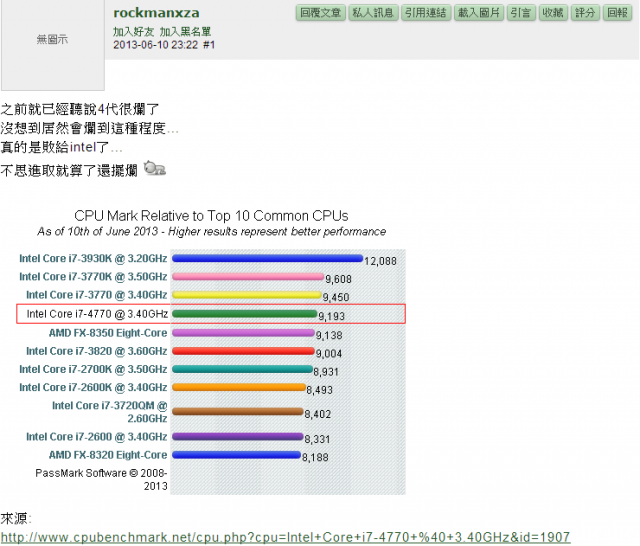This screenshot has width=640, height=546.
Task: Click chart title CPU Mark Relative to Top 10
Action: (211, 215)
